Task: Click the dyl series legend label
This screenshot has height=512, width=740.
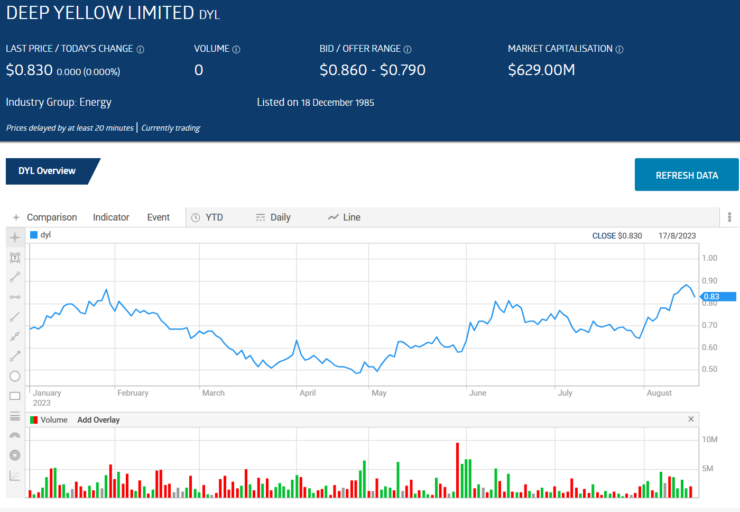Action: (46, 235)
